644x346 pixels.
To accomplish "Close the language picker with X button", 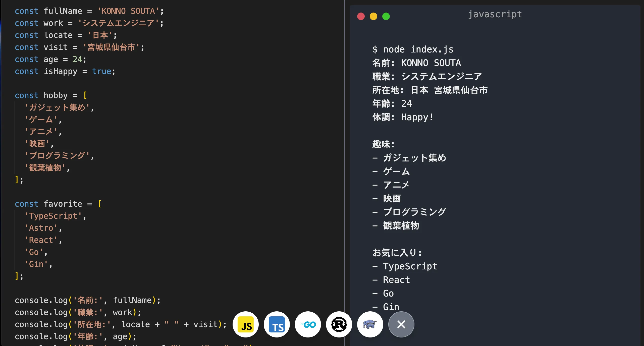I will click(401, 324).
